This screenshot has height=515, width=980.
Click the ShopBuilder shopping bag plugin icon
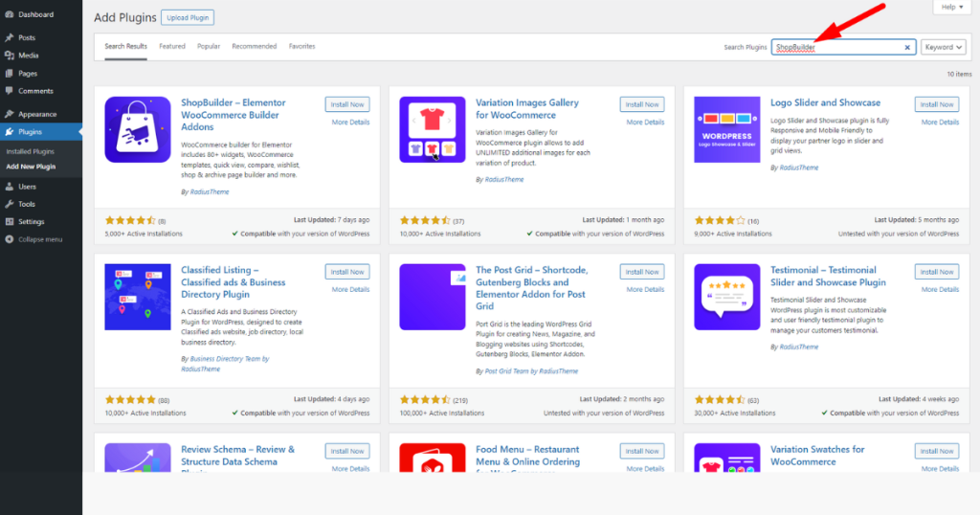click(x=138, y=129)
